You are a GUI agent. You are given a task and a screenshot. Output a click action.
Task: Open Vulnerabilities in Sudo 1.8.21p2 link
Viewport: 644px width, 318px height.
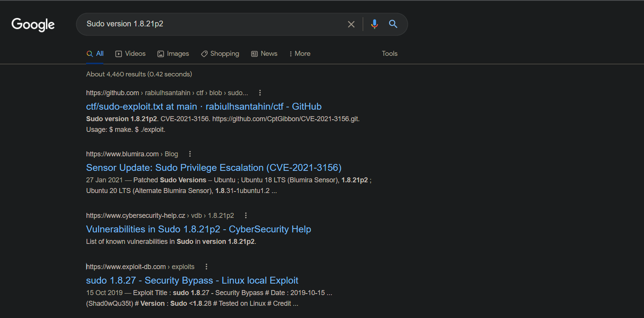point(198,229)
